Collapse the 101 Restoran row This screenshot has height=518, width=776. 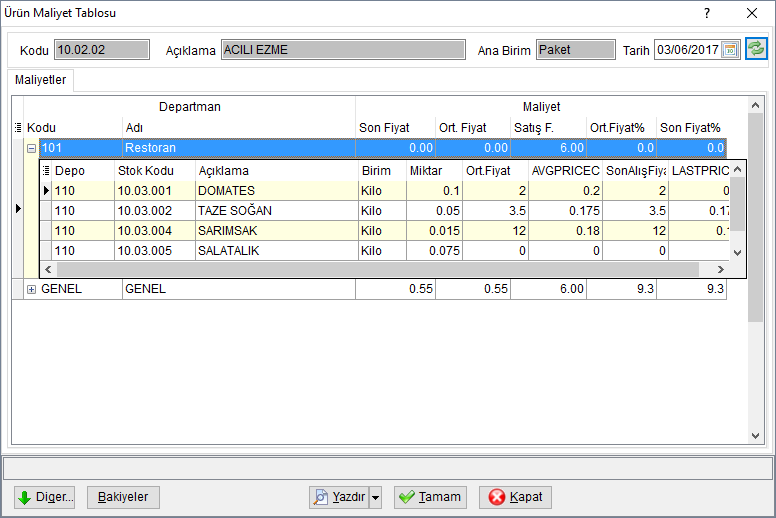(x=31, y=148)
